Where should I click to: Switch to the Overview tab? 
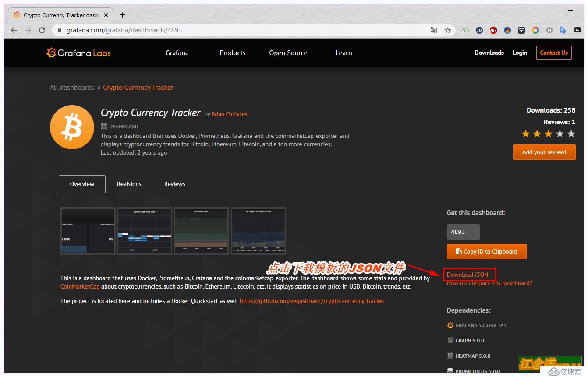pyautogui.click(x=82, y=184)
